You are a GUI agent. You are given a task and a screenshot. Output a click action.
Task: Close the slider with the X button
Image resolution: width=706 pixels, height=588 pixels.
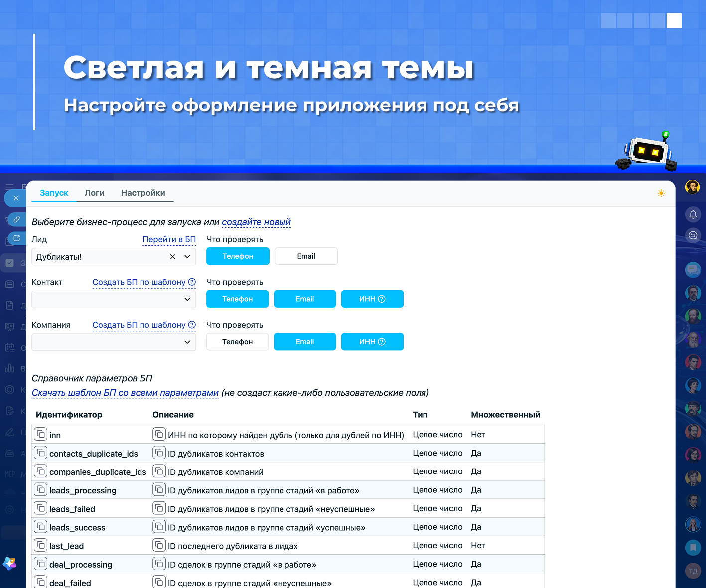(16, 198)
